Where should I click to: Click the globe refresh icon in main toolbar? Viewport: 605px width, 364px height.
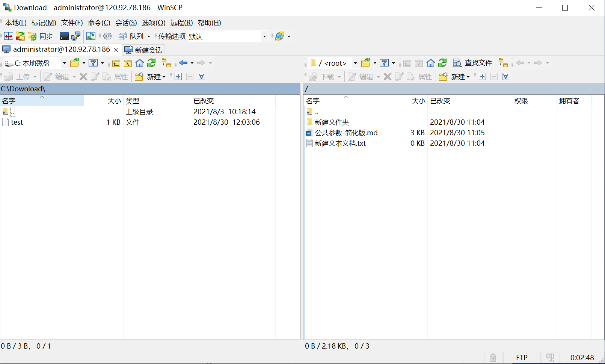(280, 36)
